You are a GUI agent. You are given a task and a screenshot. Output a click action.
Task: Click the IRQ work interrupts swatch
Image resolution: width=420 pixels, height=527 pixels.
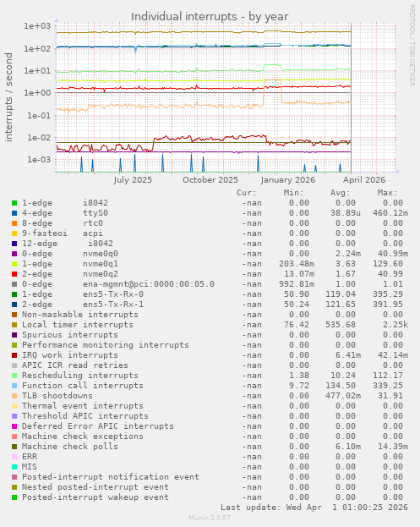click(14, 355)
